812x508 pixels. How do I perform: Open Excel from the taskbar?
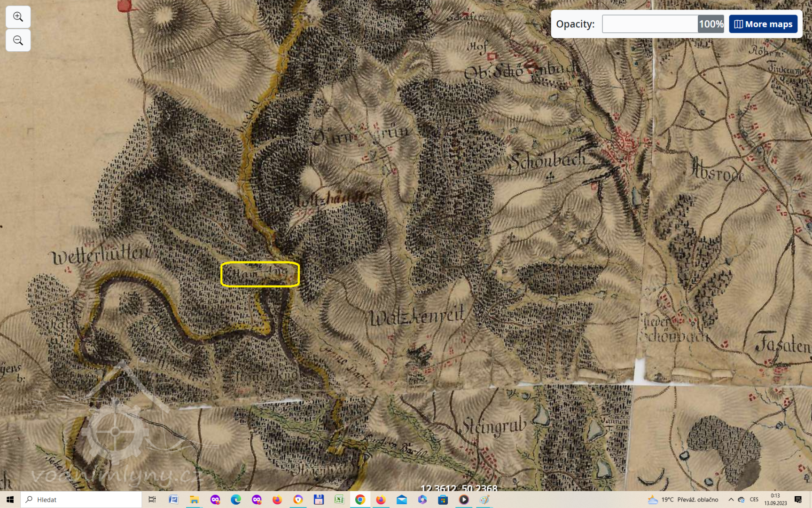point(339,500)
